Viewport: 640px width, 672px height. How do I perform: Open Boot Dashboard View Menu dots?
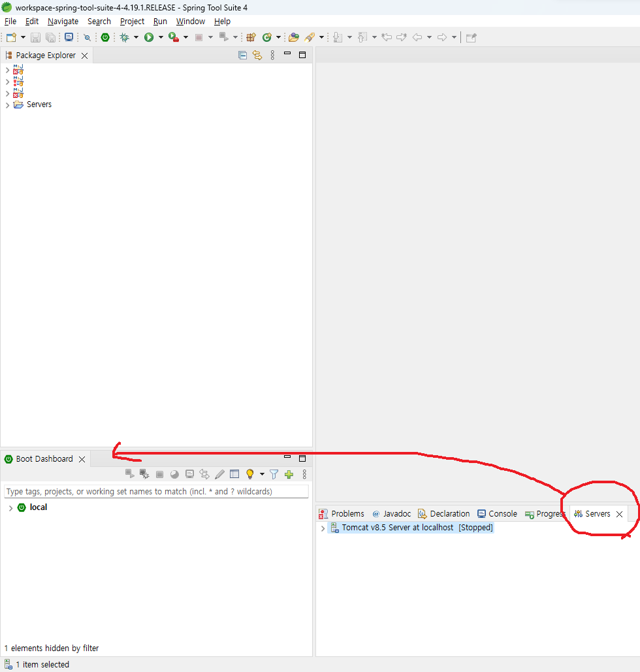(304, 474)
